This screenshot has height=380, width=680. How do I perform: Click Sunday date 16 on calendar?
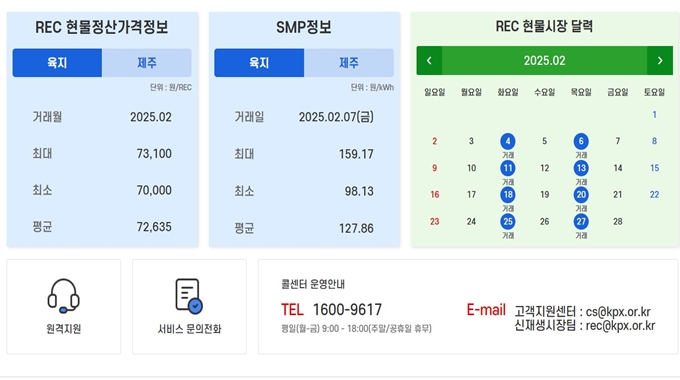click(435, 194)
